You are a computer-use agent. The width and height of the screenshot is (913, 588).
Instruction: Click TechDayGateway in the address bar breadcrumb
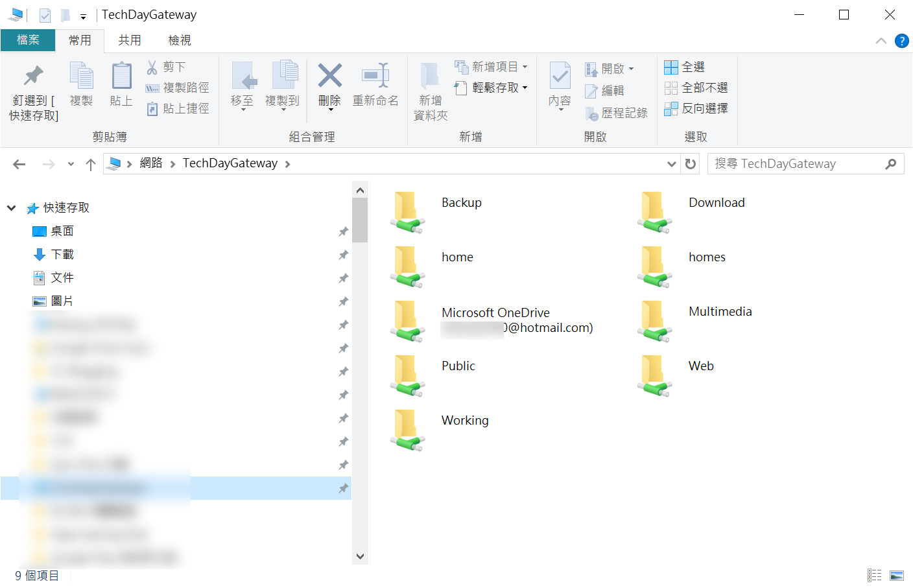pos(230,163)
